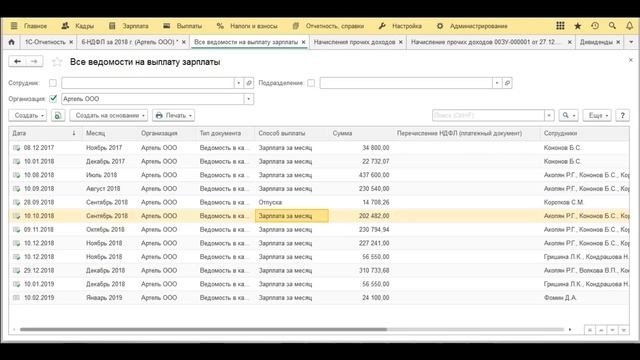Navigate back with the left arrow
The image size is (640, 360).
[17, 61]
